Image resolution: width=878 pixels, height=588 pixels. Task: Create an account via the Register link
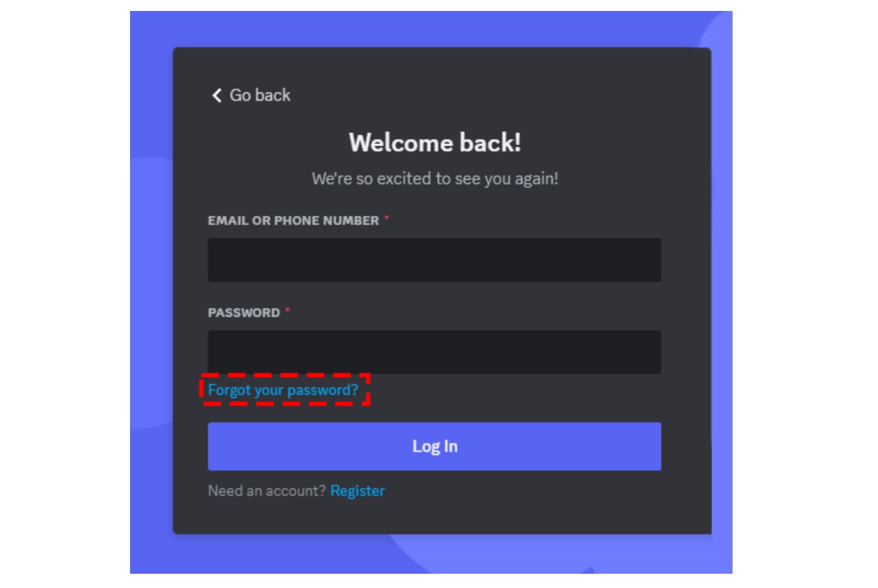pos(357,491)
